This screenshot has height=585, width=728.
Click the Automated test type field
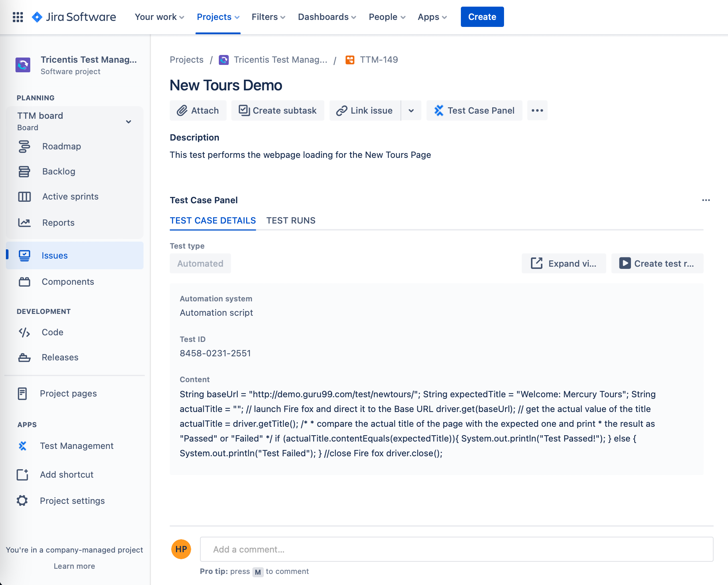pyautogui.click(x=200, y=264)
